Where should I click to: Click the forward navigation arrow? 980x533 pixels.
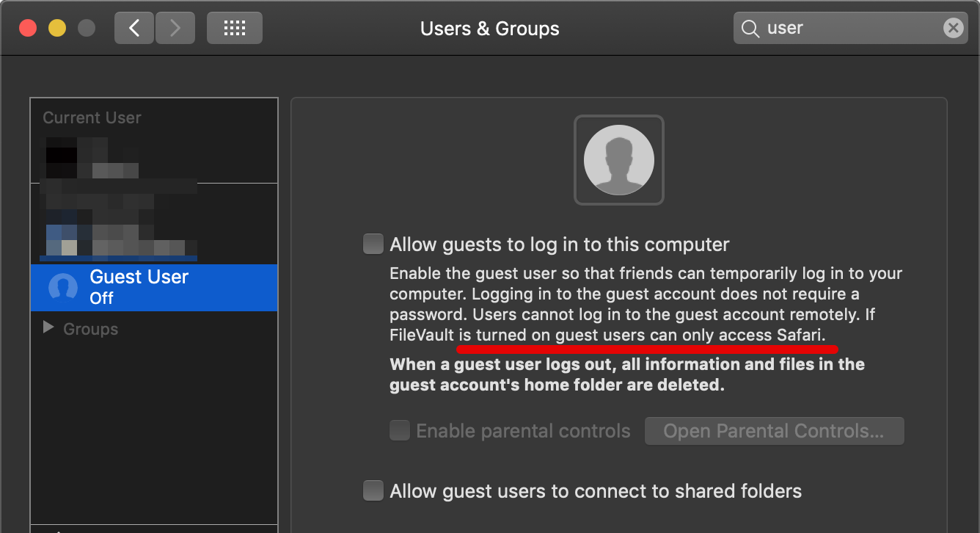[x=174, y=29]
